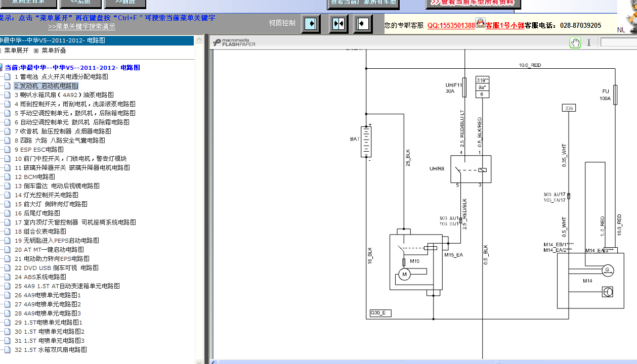Viewport: 637px width, 364px height.
Task: Click the QQ:1553501388 contact link
Action: pos(451,25)
